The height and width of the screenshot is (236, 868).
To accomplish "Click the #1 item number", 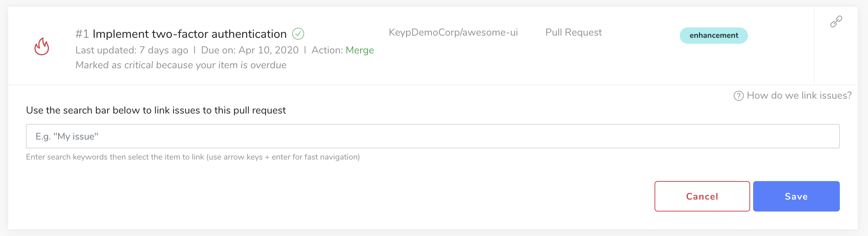I will click(x=82, y=34).
